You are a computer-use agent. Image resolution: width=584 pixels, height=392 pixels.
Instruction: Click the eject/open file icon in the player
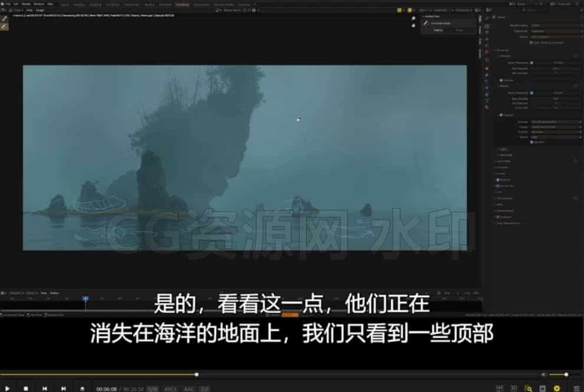(83, 388)
